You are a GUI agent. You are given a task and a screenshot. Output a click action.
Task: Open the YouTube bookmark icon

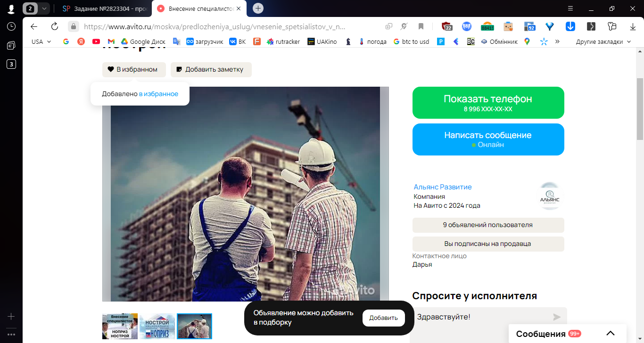click(96, 41)
